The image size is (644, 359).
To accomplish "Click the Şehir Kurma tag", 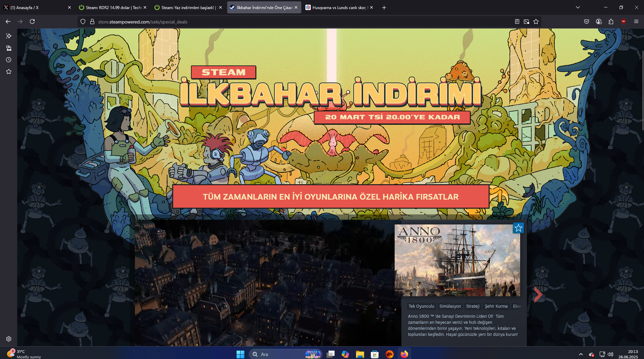I will (x=496, y=306).
